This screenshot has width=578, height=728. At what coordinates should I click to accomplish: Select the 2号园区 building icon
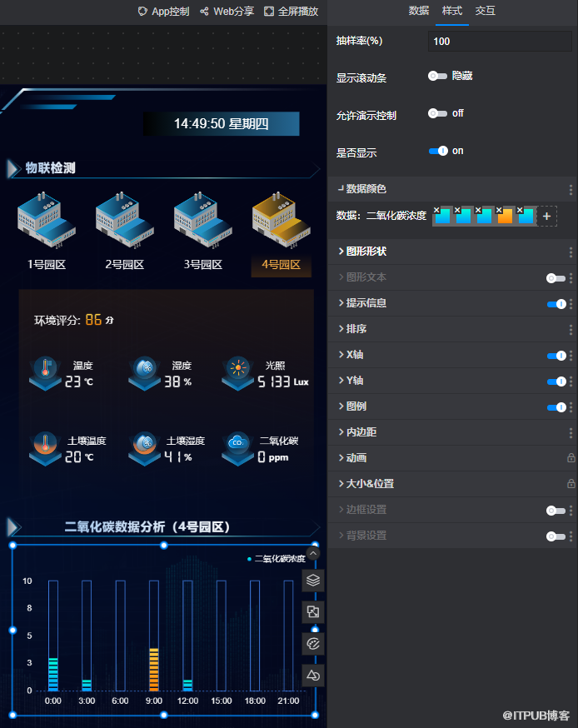pos(124,219)
